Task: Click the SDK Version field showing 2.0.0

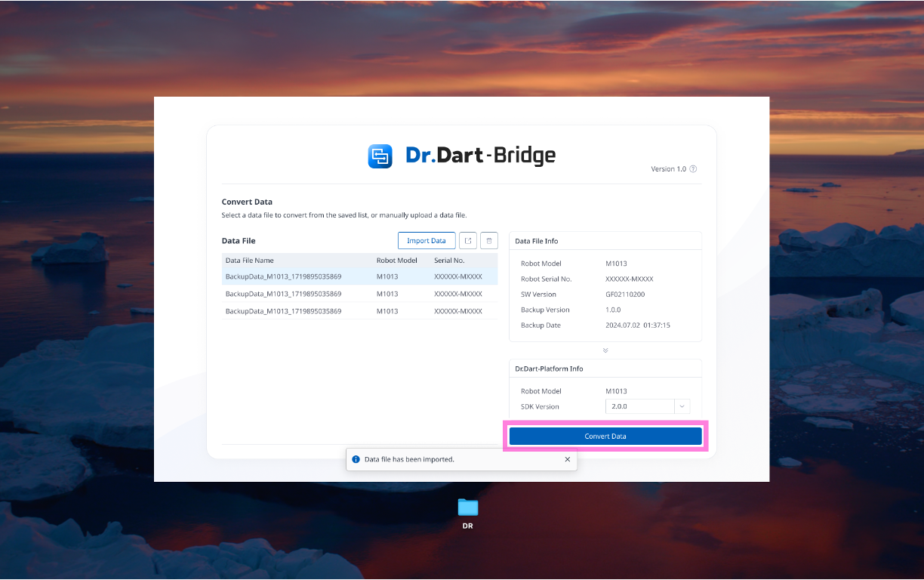Action: point(639,406)
